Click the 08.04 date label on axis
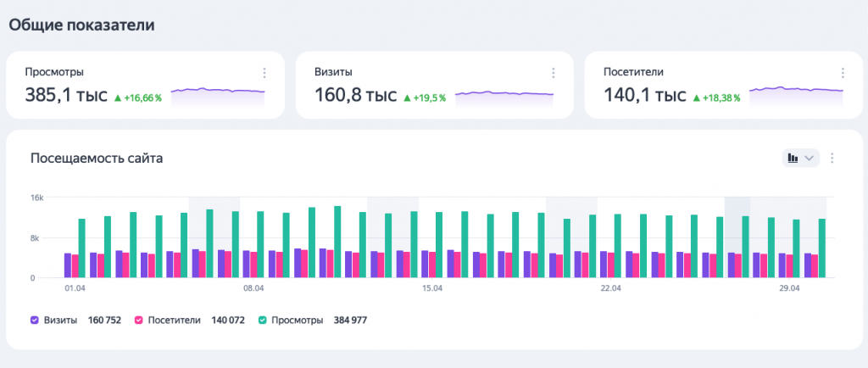 click(253, 288)
